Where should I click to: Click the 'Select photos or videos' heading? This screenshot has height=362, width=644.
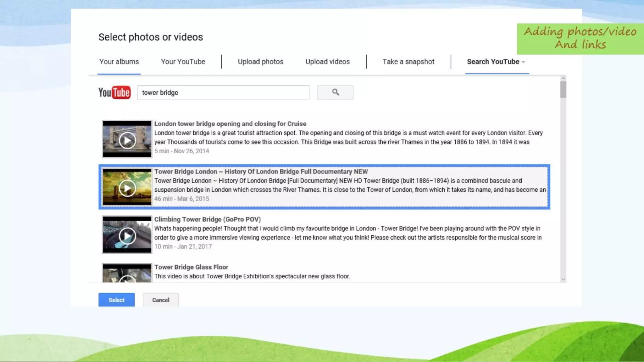point(151,37)
